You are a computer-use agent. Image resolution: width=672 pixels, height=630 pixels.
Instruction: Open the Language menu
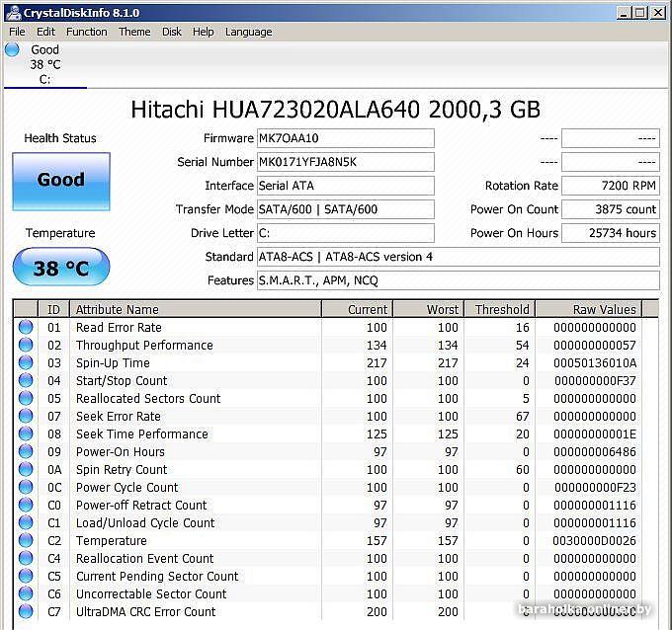(249, 32)
